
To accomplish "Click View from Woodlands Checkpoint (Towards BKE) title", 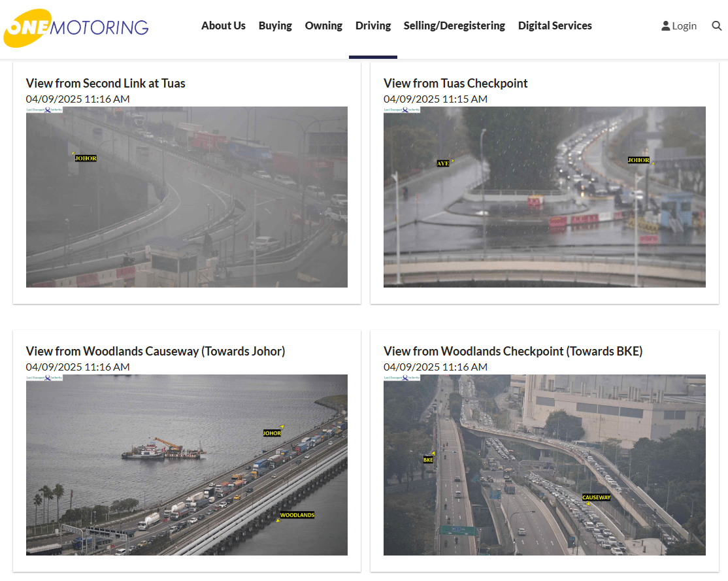I will pyautogui.click(x=513, y=351).
